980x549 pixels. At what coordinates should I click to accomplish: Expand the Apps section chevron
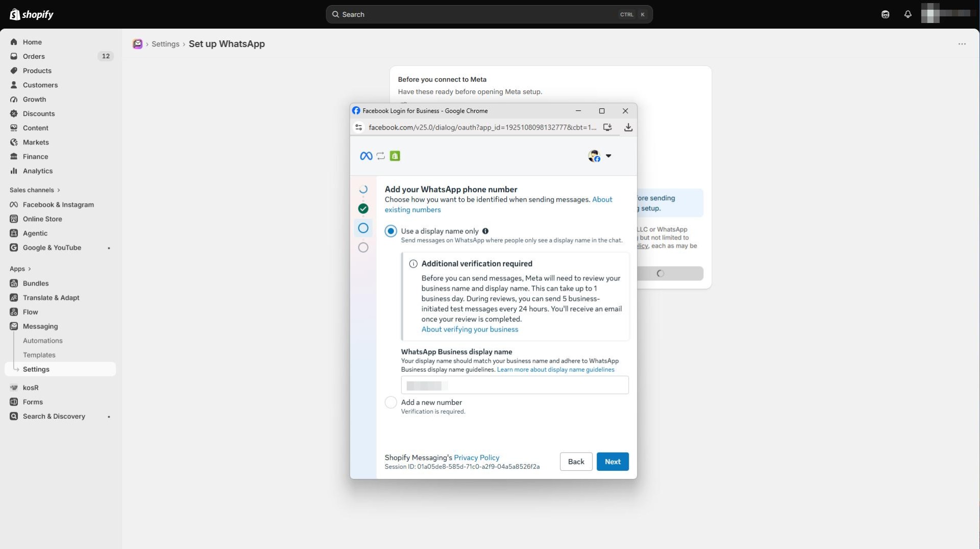click(x=29, y=269)
